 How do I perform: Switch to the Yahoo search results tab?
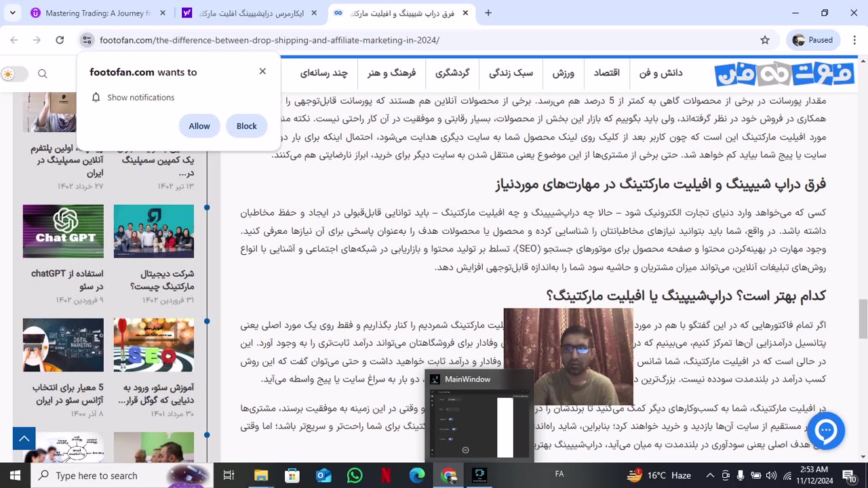click(250, 13)
